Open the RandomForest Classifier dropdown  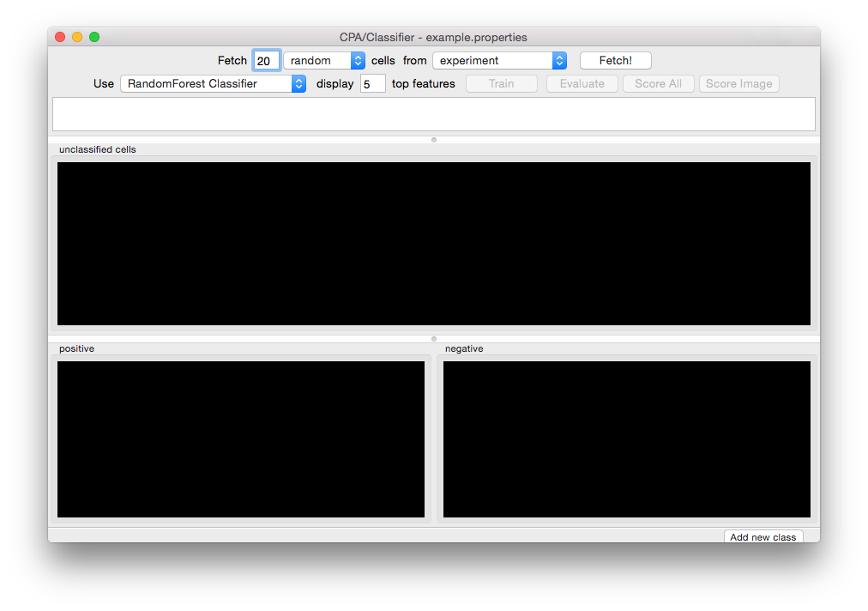[x=213, y=84]
